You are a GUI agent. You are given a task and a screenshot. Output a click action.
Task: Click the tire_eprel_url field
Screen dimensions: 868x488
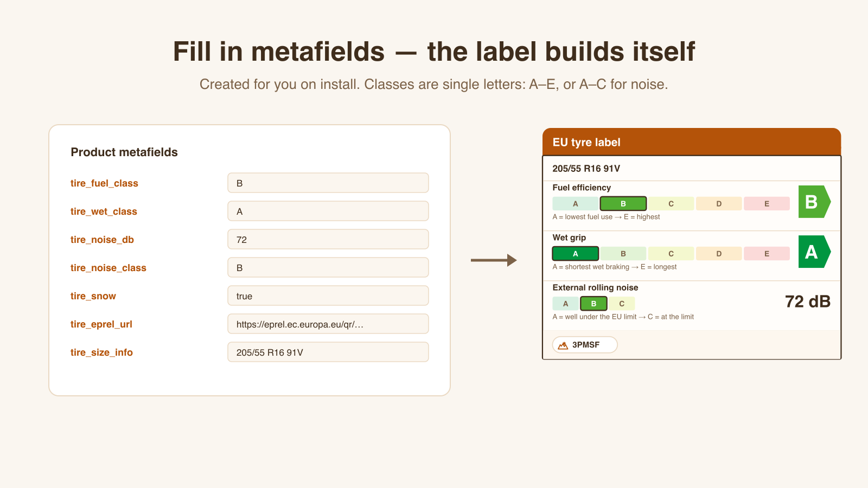328,324
